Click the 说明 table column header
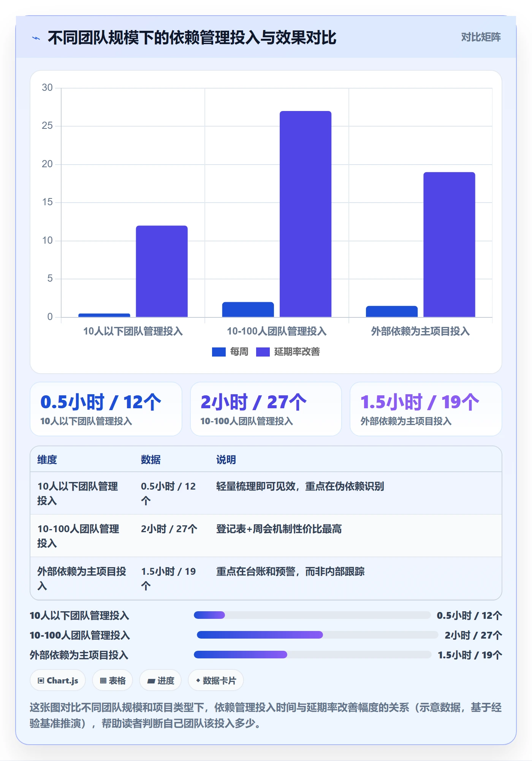532x761 pixels. [x=226, y=460]
